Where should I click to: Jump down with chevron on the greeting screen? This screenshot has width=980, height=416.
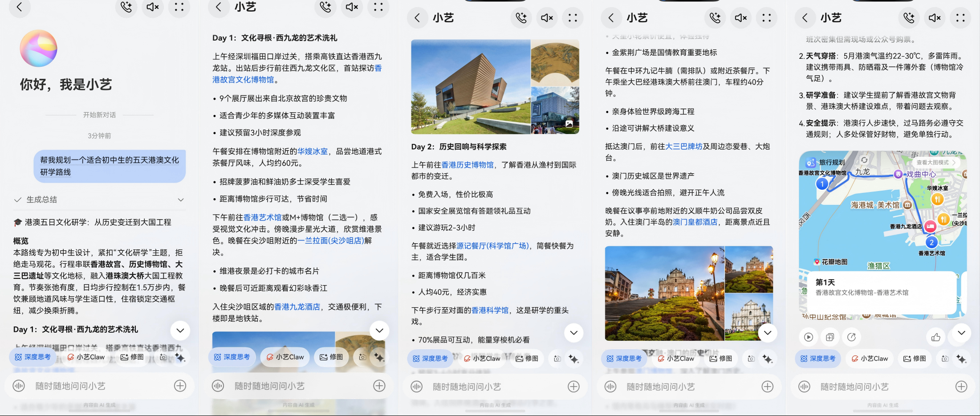pyautogui.click(x=180, y=330)
